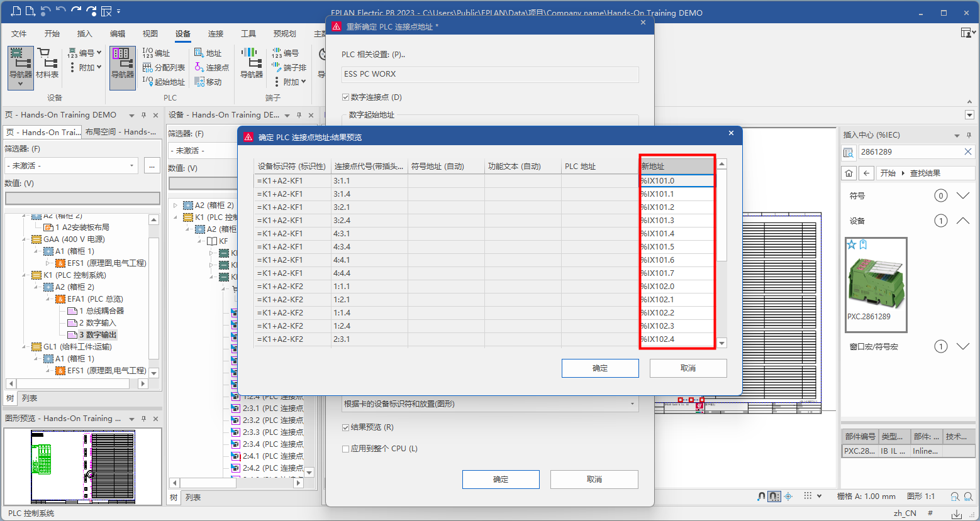Click the PLC 移动 move command
The height and width of the screenshot is (521, 980).
208,82
